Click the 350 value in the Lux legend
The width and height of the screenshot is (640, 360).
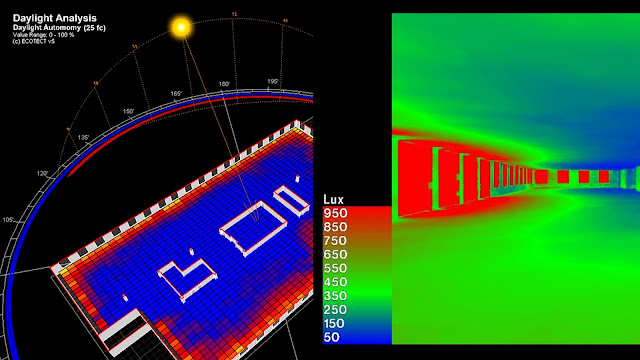335,296
